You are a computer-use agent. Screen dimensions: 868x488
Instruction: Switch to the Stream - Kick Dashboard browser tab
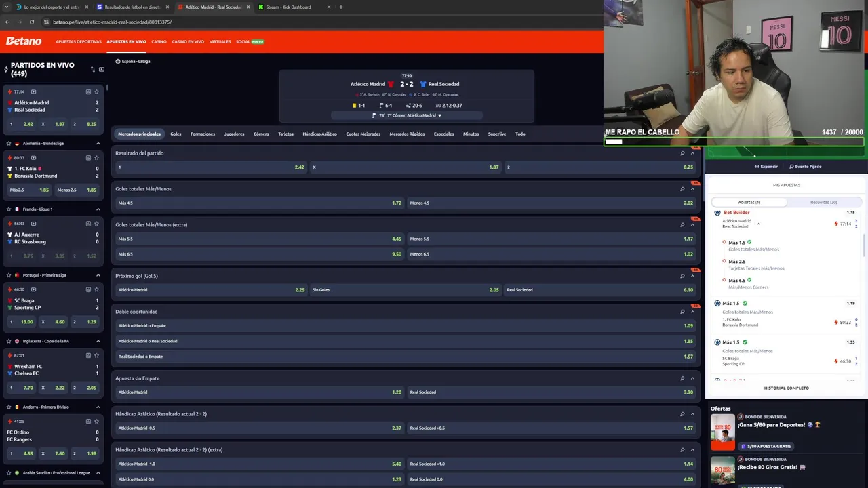[x=289, y=7]
